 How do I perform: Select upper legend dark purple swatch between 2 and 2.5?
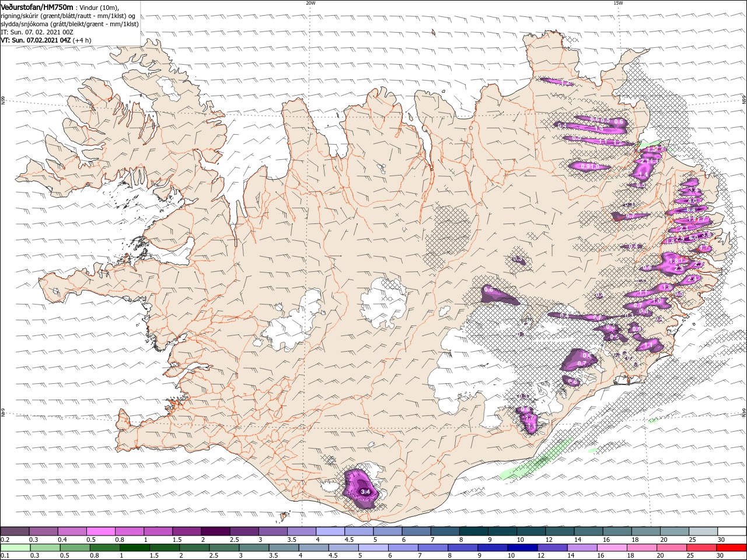point(215,531)
